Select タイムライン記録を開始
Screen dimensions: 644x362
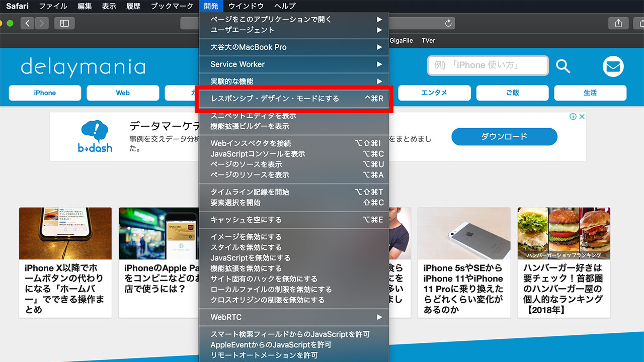pos(294,192)
